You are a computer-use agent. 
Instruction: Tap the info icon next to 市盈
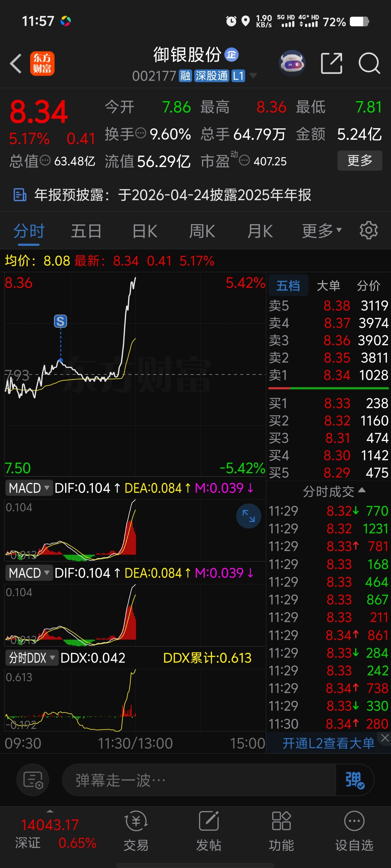[244, 160]
